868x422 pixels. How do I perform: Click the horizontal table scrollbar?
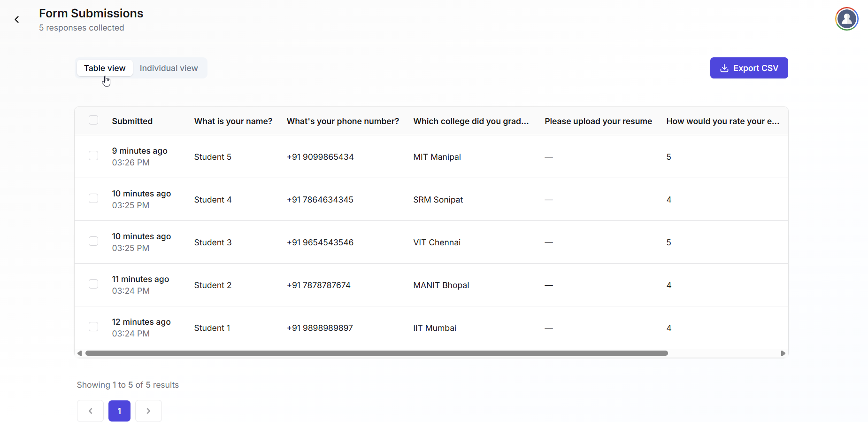[376, 353]
